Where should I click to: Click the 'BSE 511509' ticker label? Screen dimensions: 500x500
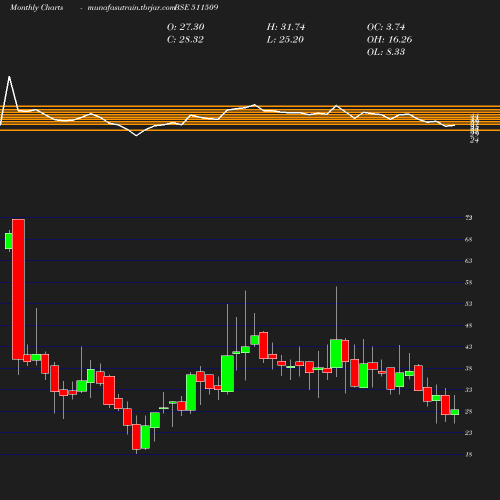pyautogui.click(x=196, y=7)
